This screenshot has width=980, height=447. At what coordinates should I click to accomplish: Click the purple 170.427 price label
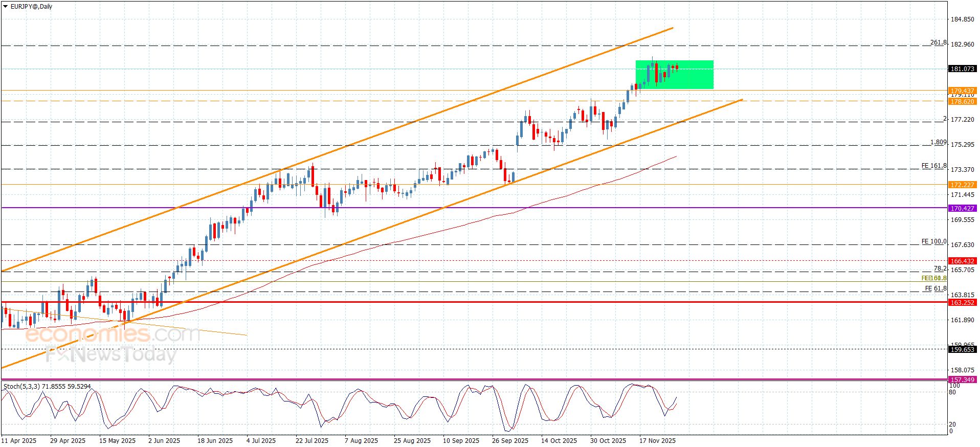tap(962, 208)
